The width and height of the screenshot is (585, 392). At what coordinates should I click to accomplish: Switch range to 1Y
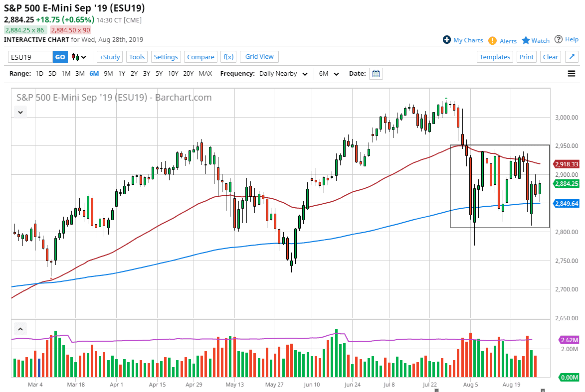pyautogui.click(x=122, y=73)
